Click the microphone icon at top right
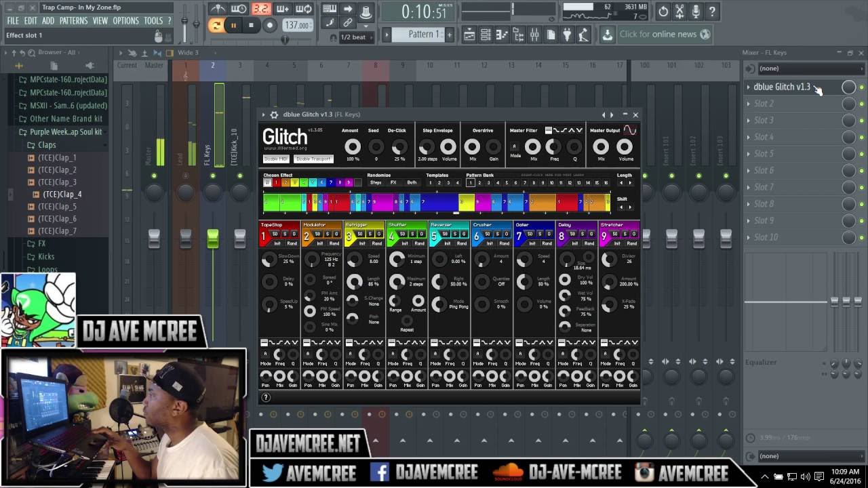868x488 pixels. (696, 11)
